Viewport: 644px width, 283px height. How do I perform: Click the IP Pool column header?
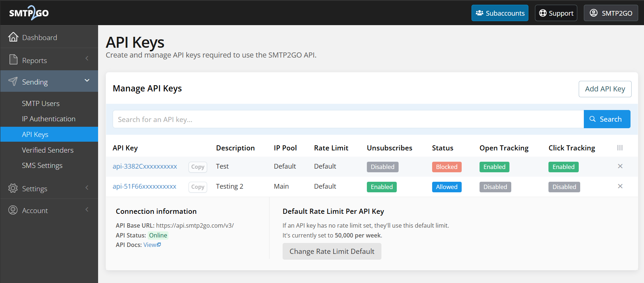click(285, 148)
